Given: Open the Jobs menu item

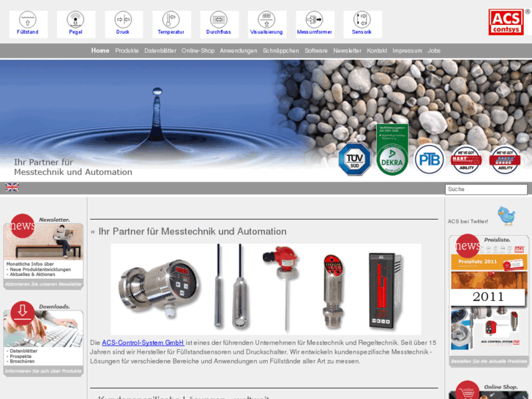Looking at the screenshot, I should pyautogui.click(x=434, y=51).
